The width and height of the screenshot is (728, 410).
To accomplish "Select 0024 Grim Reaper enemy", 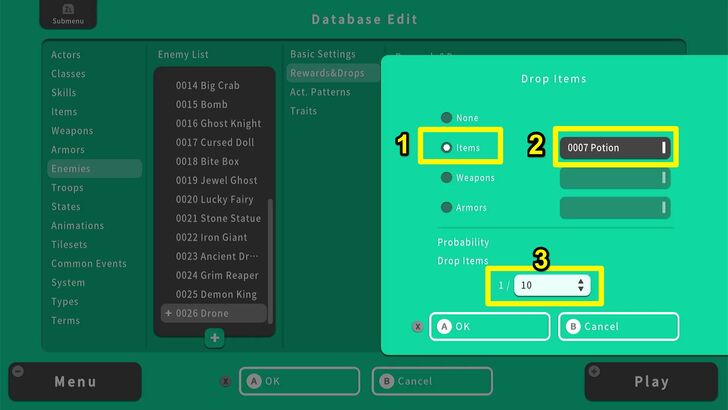I will pyautogui.click(x=217, y=275).
